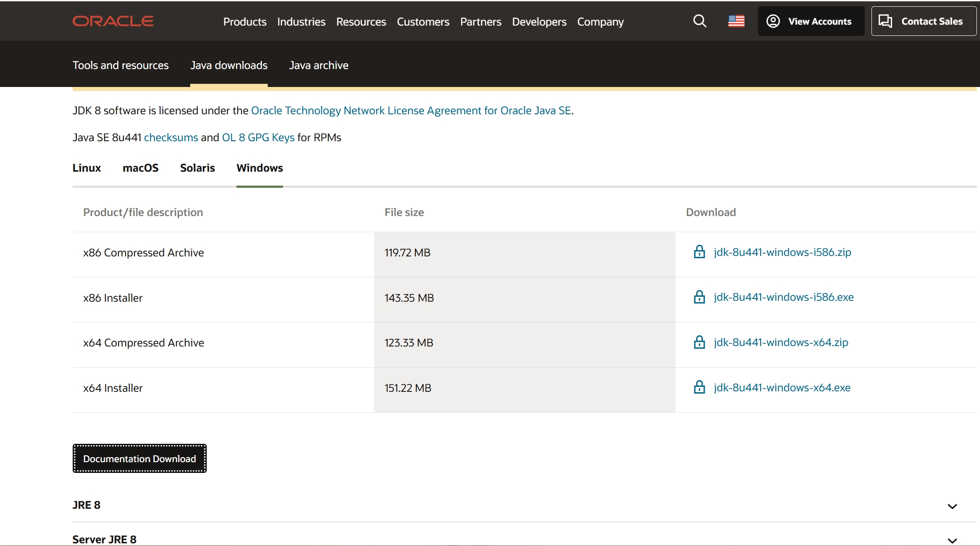
Task: Open View Accounts button
Action: tap(810, 21)
